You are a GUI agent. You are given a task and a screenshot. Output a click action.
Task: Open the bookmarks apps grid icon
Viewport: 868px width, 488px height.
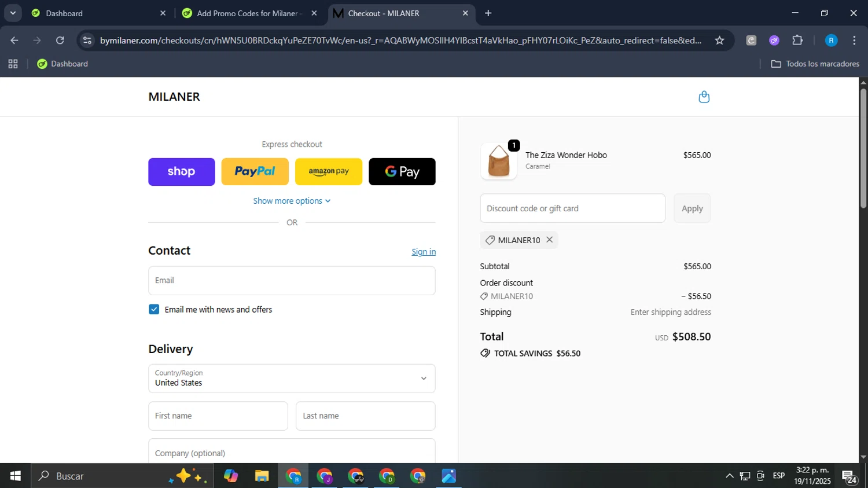point(13,64)
